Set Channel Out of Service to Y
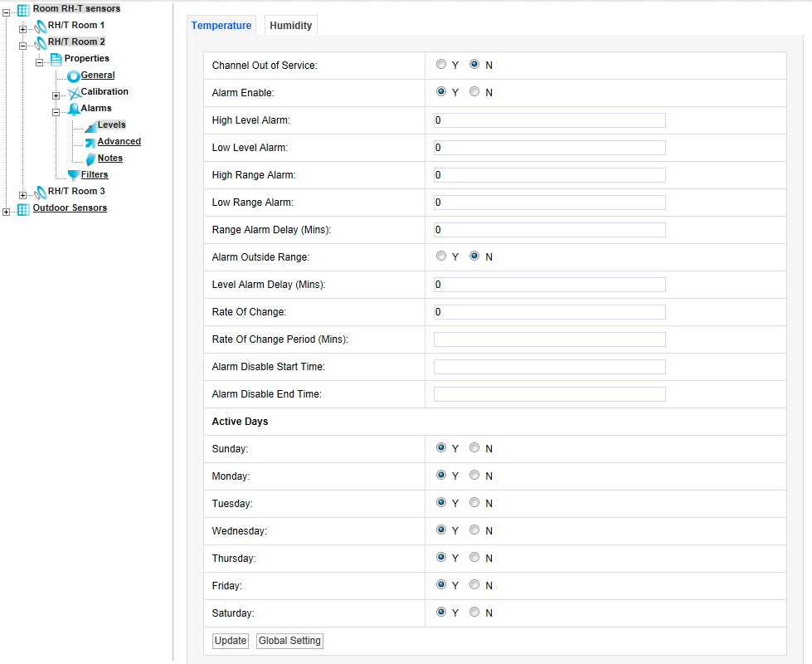Screen dimensions: 812x664 pyautogui.click(x=441, y=65)
